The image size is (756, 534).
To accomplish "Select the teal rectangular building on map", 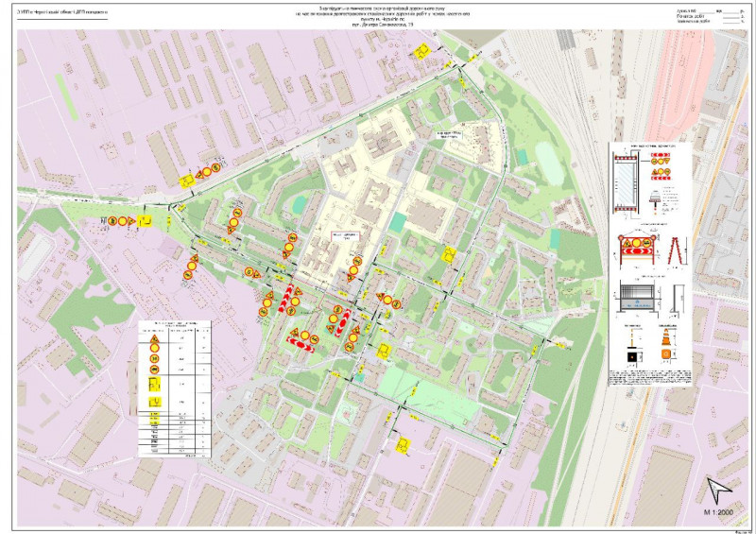I will 398,221.
